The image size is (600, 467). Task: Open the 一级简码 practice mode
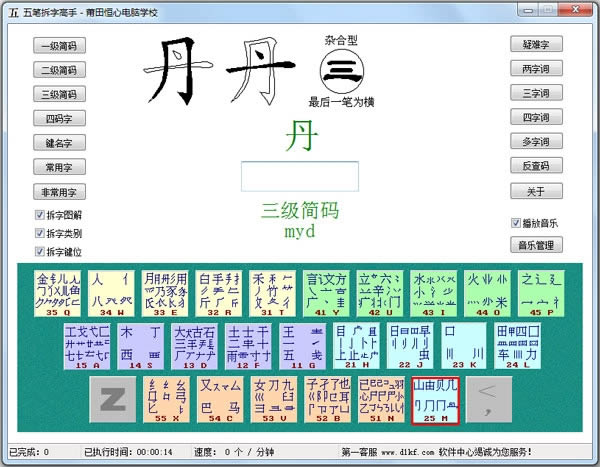(x=59, y=46)
